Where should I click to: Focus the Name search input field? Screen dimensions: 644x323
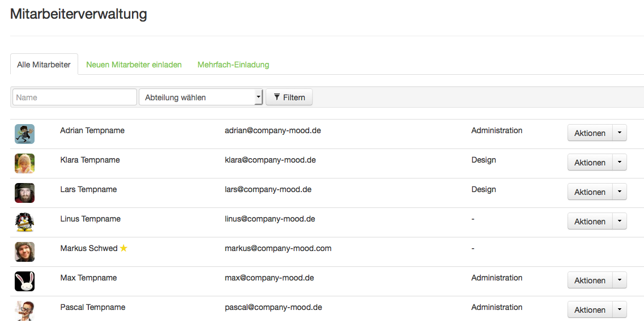point(75,97)
